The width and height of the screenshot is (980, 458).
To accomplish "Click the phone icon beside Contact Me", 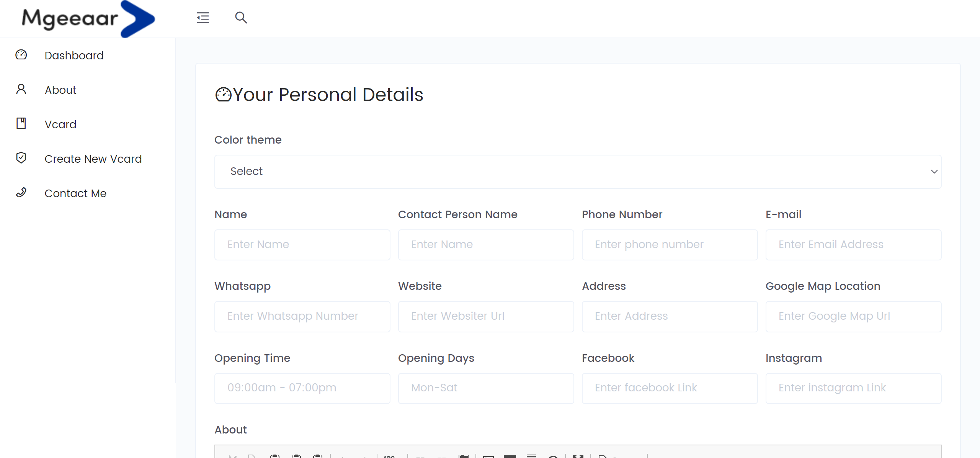I will coord(21,193).
